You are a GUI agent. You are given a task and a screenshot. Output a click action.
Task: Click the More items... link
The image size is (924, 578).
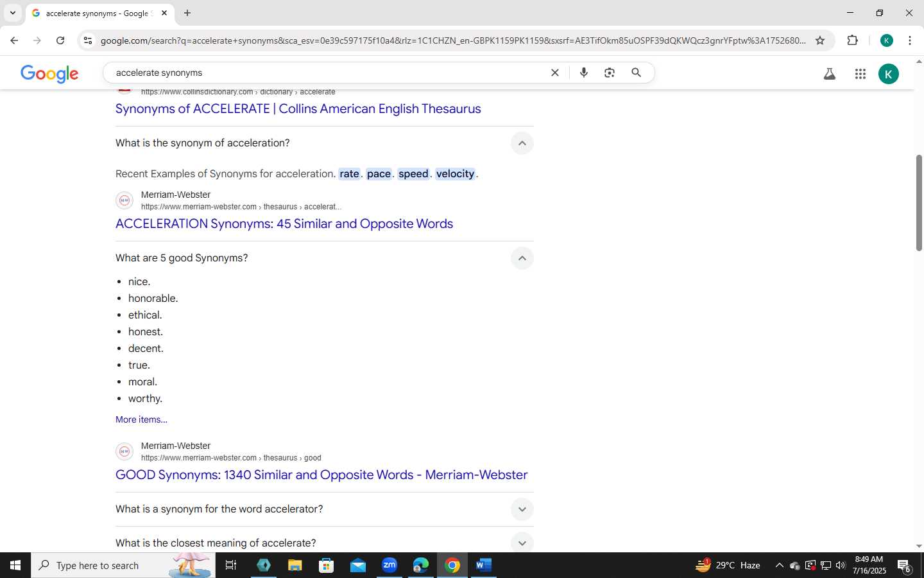(x=141, y=419)
